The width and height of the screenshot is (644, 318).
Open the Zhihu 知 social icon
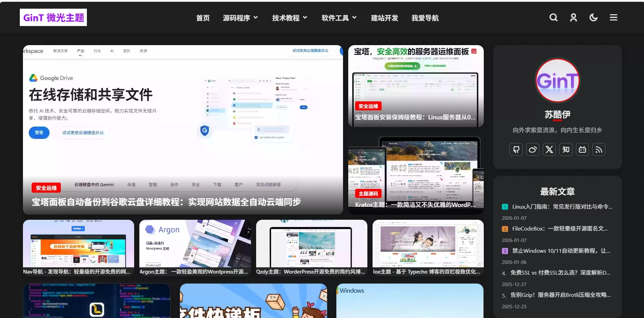point(566,150)
